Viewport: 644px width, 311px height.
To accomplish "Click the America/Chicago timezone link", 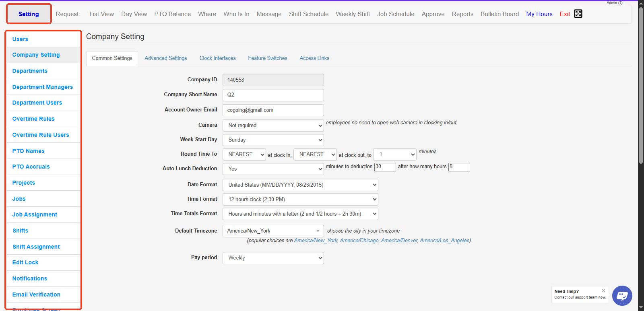I will tap(359, 241).
